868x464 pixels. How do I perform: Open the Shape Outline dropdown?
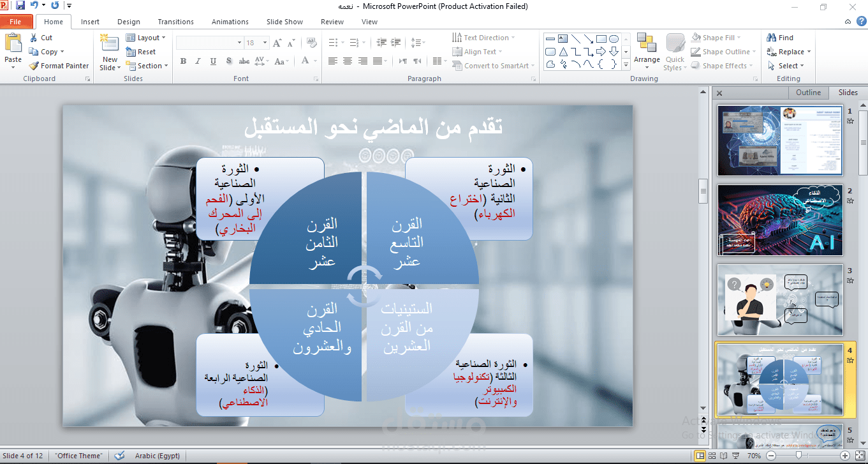[x=725, y=52]
